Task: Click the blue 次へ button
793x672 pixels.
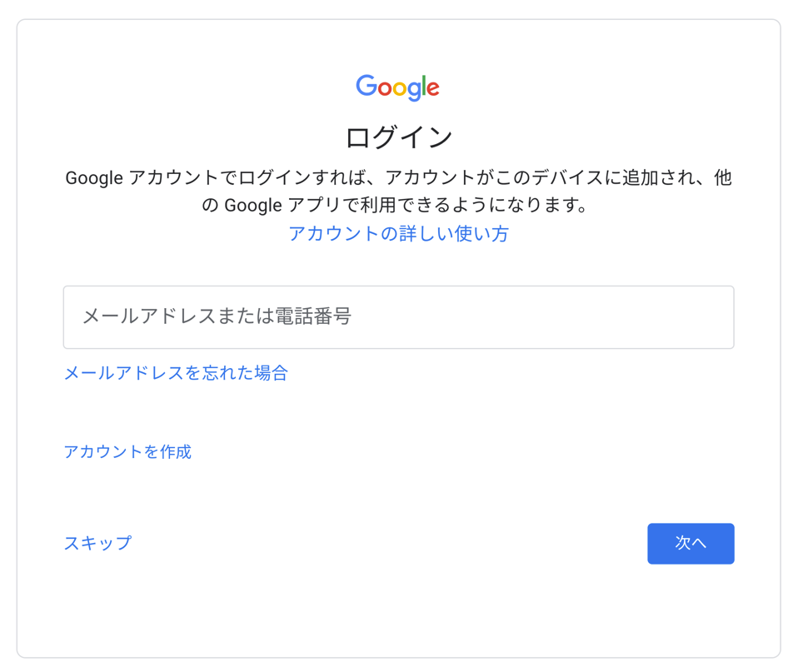Action: point(690,543)
